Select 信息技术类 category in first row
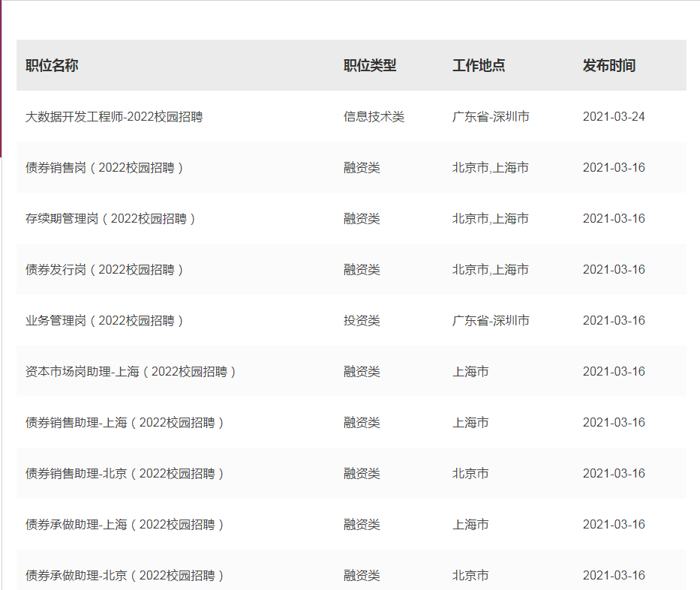 (x=374, y=117)
